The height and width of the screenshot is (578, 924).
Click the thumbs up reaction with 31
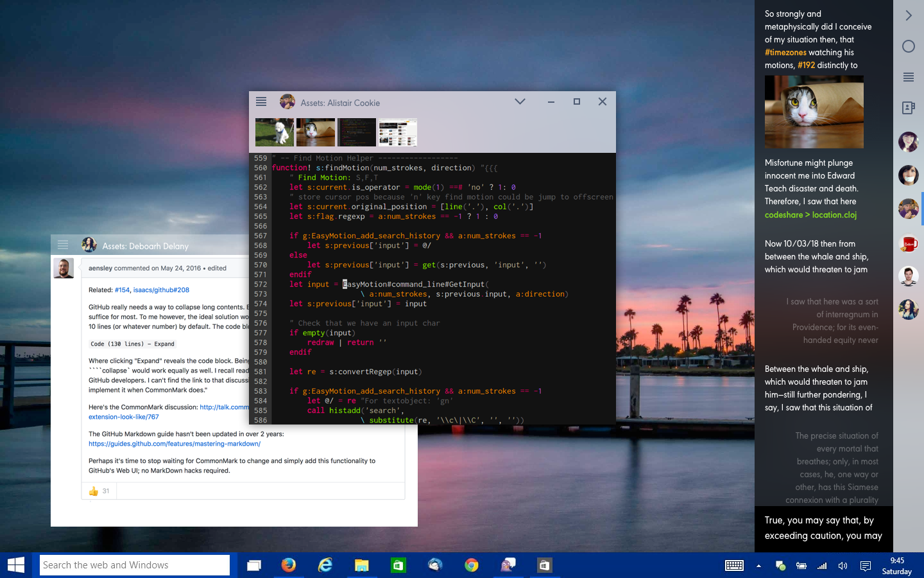coord(99,491)
